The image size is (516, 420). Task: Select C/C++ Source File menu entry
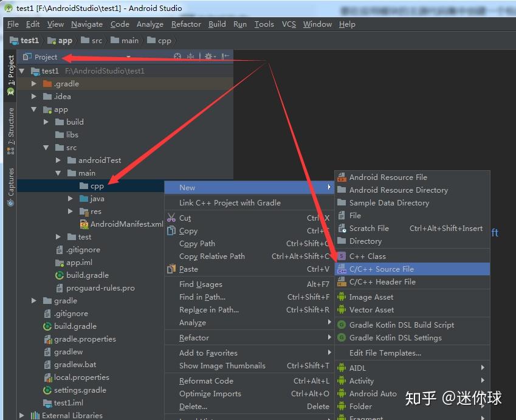[412, 269]
